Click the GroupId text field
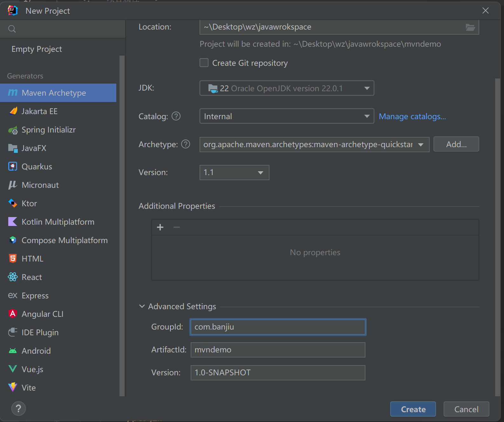The width and height of the screenshot is (504, 422). point(278,327)
